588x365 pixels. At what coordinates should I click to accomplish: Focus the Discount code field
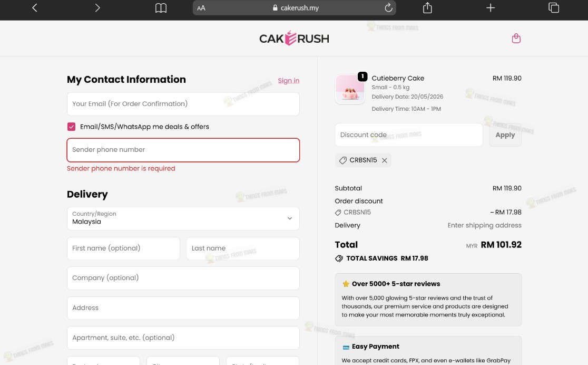[408, 135]
